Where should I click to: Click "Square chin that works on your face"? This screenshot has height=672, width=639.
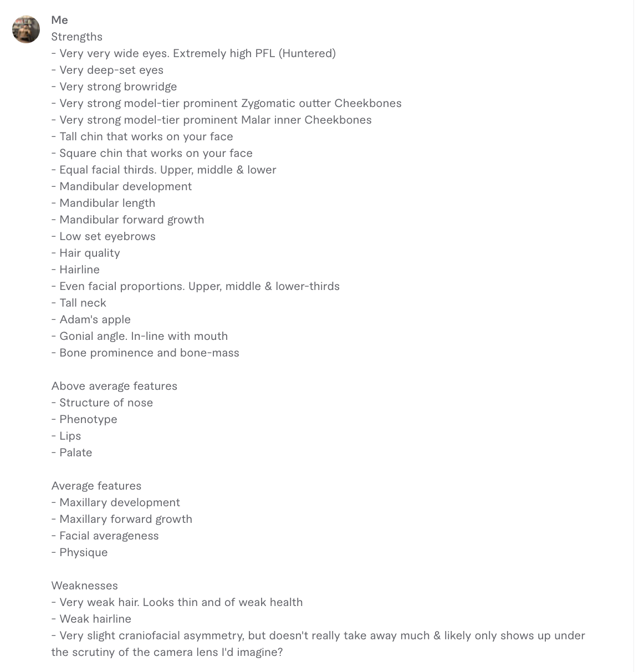click(152, 153)
